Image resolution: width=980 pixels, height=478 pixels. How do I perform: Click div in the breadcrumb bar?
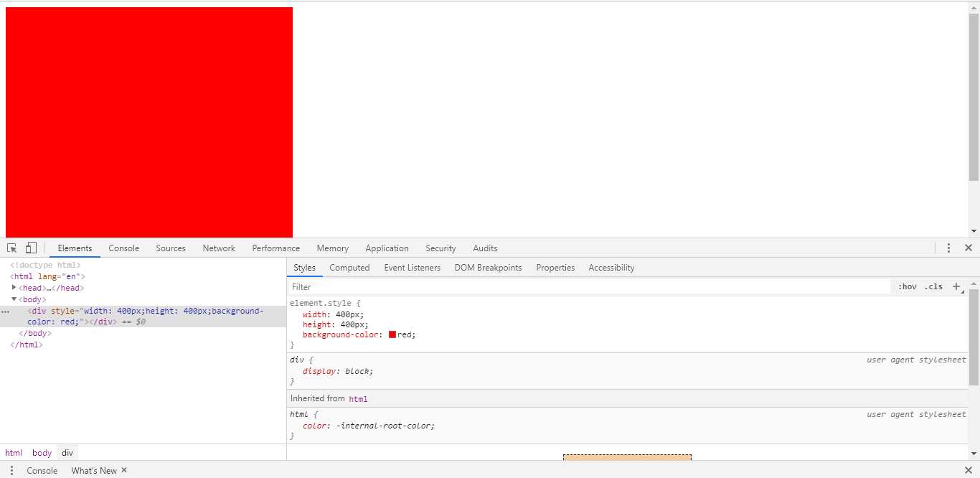point(67,453)
